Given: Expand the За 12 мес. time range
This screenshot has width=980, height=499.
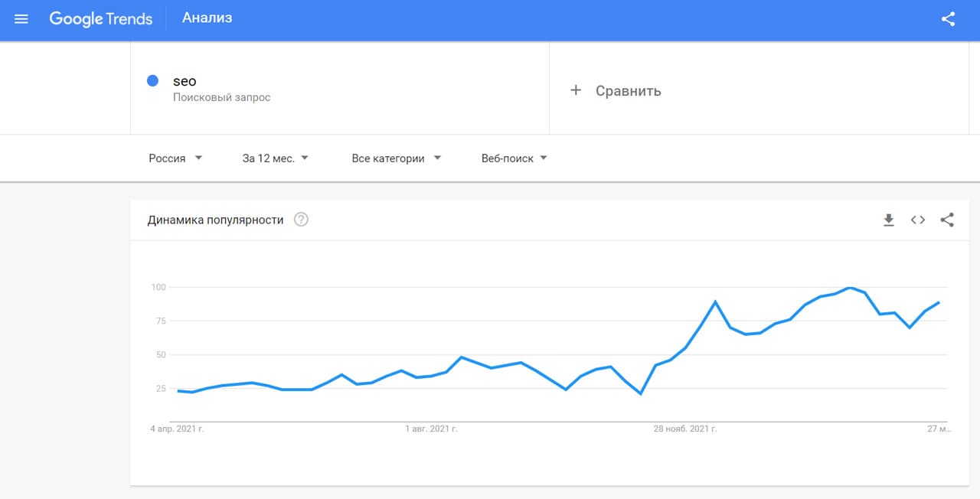Looking at the screenshot, I should tap(275, 158).
